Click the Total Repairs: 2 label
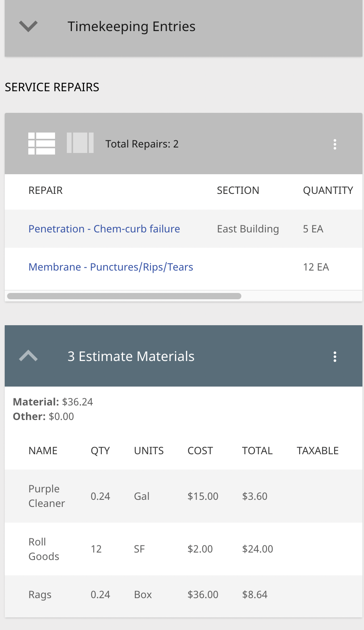The image size is (364, 630). click(142, 144)
